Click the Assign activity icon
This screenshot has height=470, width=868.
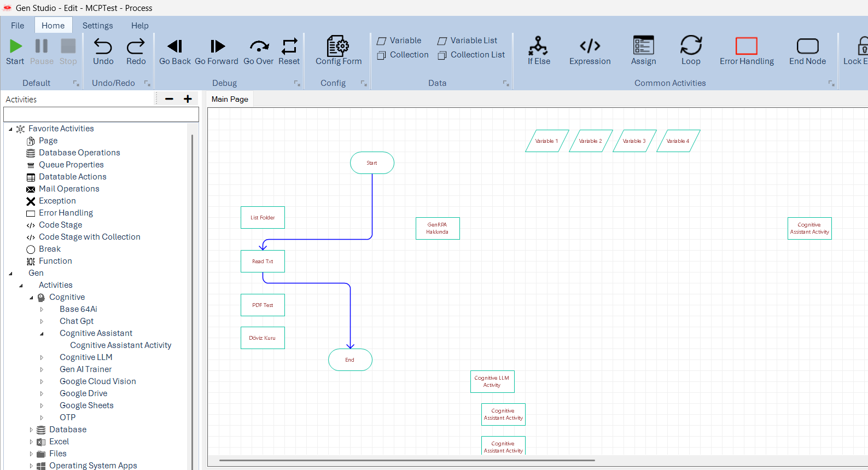click(643, 47)
